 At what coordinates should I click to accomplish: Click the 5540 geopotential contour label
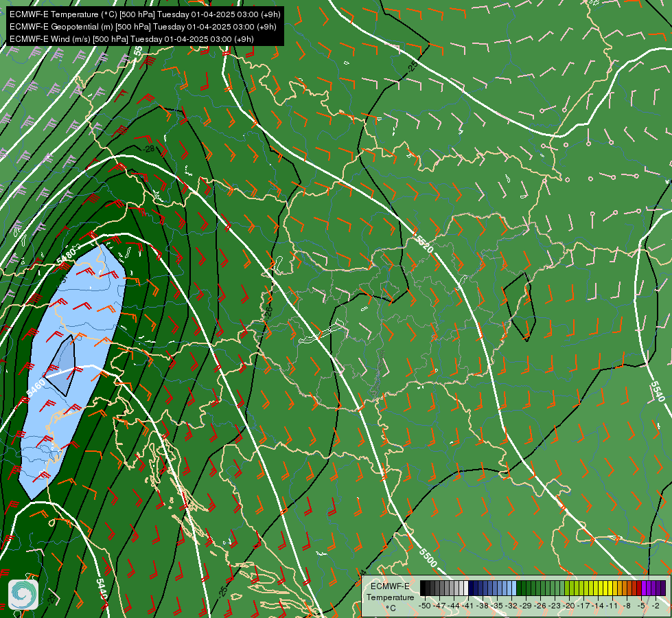(x=658, y=391)
